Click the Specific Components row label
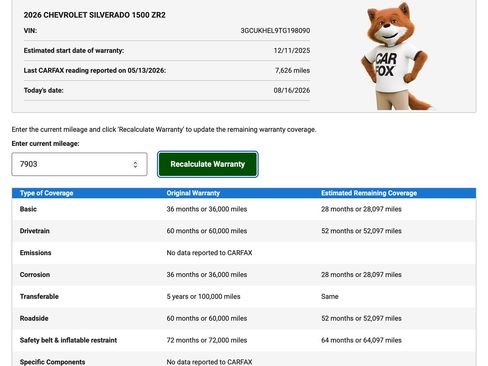488x366 pixels. coord(52,362)
